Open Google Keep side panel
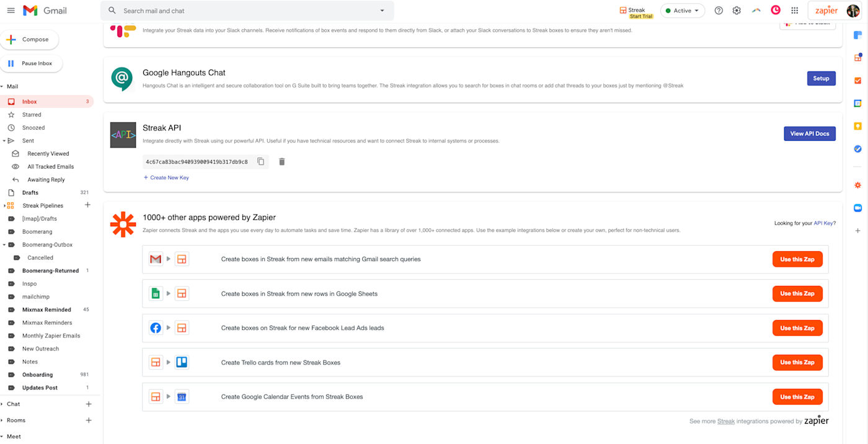868x444 pixels. 858,127
